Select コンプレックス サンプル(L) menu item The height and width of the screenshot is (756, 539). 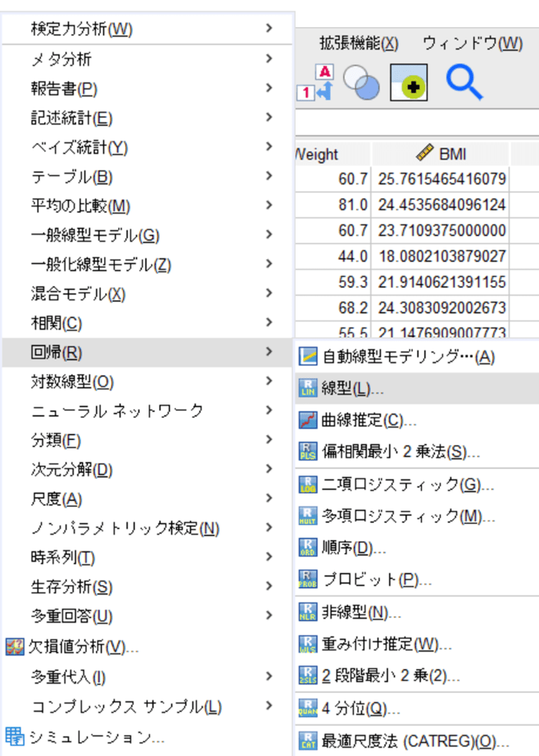tap(148, 706)
